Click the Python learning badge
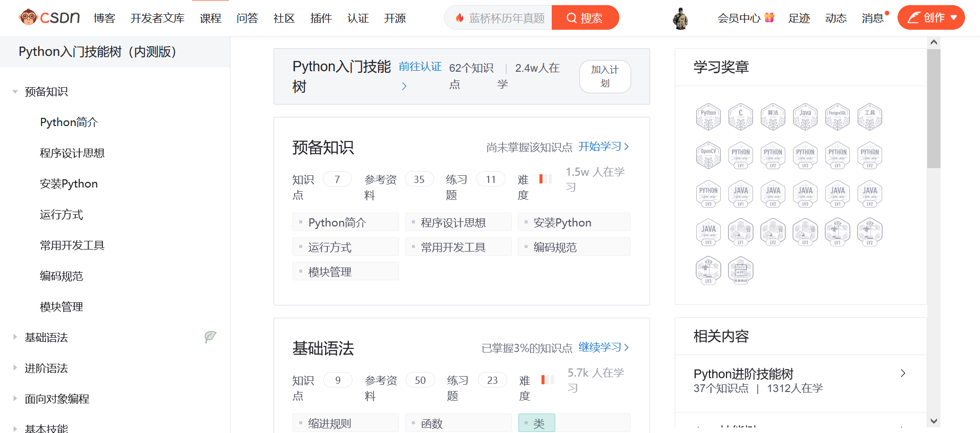Image resolution: width=980 pixels, height=433 pixels. (x=708, y=117)
